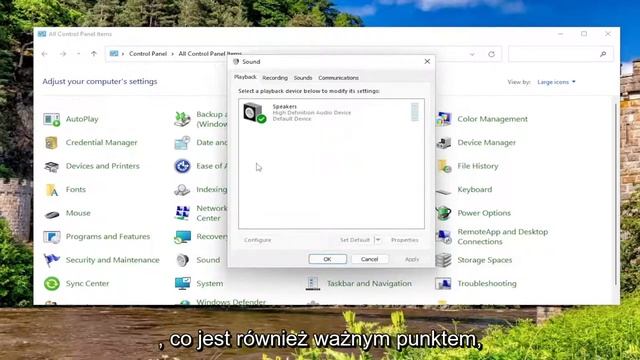Screen dimensions: 640x360
Task: Click the Control Panel search field
Action: coord(560,54)
